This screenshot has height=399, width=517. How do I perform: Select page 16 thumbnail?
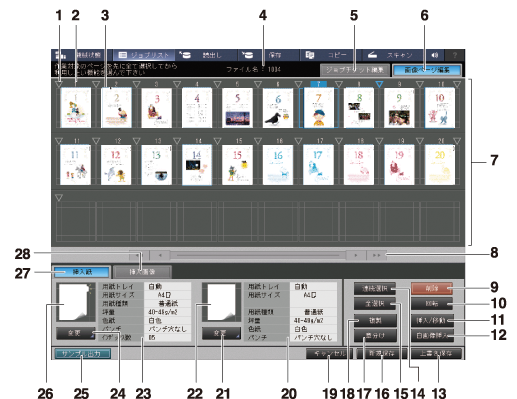point(278,165)
